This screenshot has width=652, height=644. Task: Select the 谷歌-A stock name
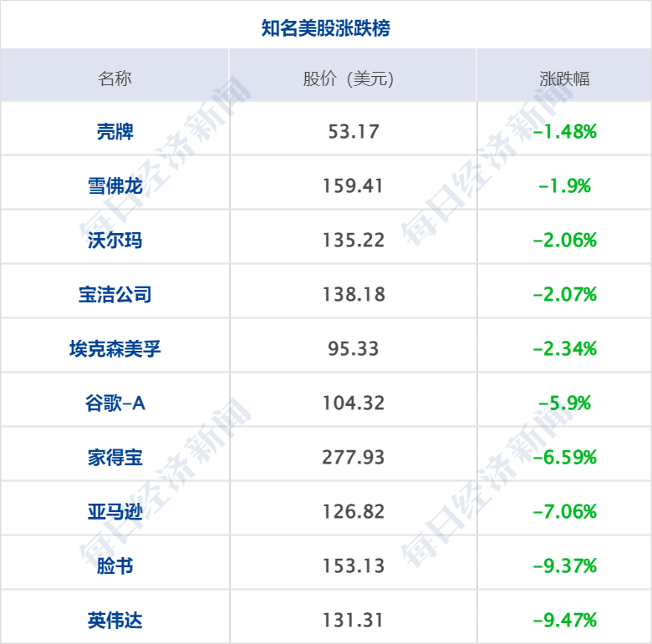coord(115,403)
